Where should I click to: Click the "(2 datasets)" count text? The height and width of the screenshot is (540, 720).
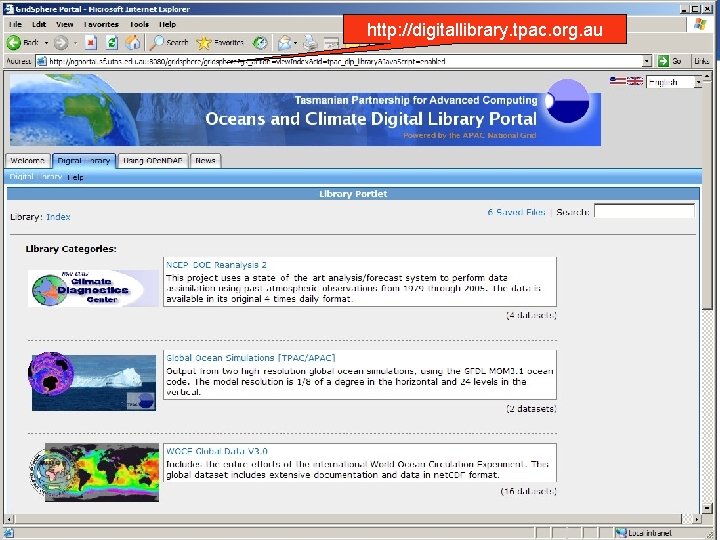click(x=531, y=409)
